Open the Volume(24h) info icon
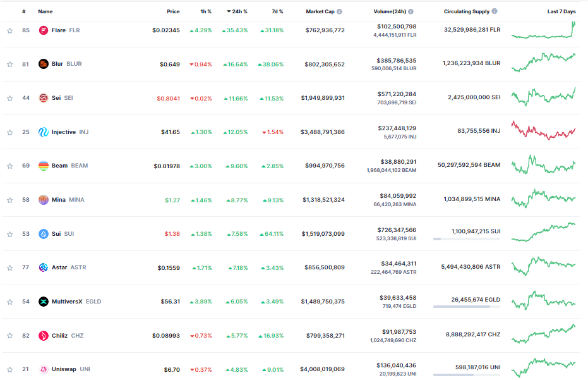Screen dimensions: 588x380 click(x=411, y=11)
